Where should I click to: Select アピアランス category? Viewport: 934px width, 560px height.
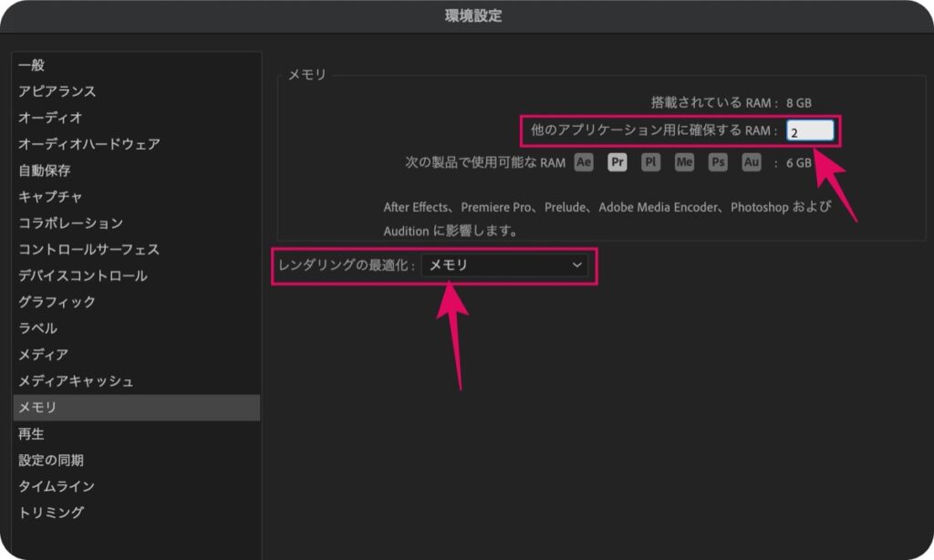click(x=137, y=91)
